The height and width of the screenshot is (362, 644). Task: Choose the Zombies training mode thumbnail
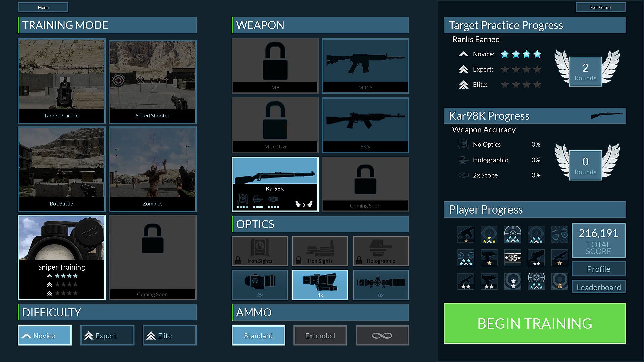click(x=153, y=169)
